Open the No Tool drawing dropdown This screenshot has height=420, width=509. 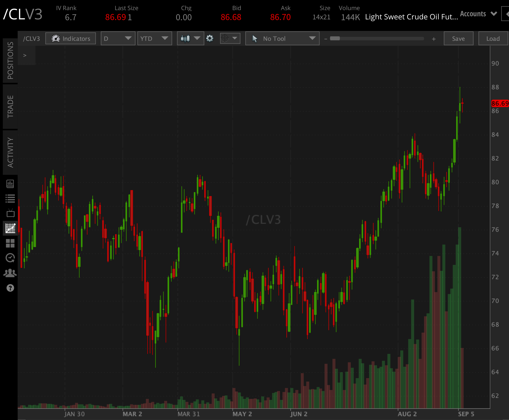(282, 38)
